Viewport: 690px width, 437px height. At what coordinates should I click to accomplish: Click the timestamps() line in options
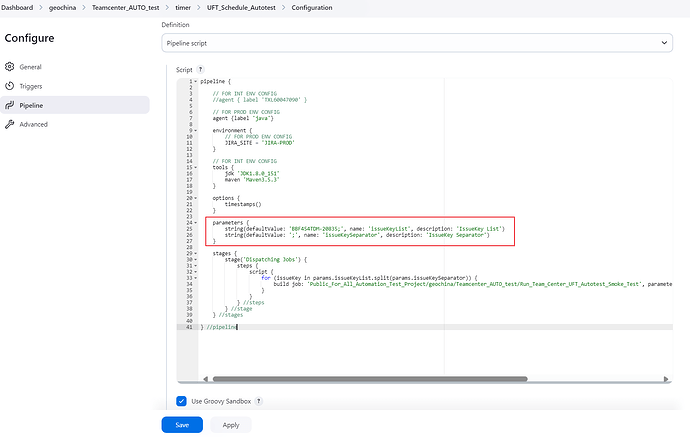[x=243, y=205]
